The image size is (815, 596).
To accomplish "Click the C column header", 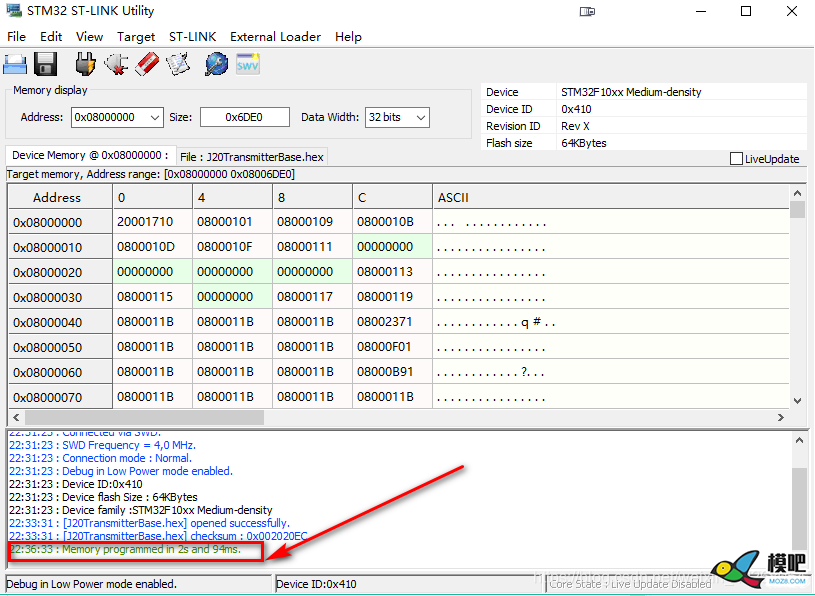I will [x=392, y=197].
